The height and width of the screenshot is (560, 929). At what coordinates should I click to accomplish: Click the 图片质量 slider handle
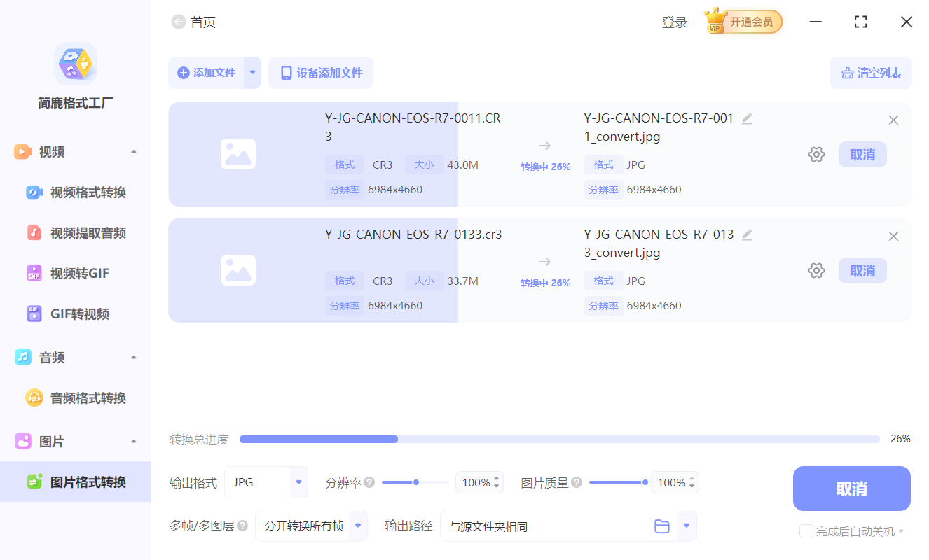coord(645,482)
